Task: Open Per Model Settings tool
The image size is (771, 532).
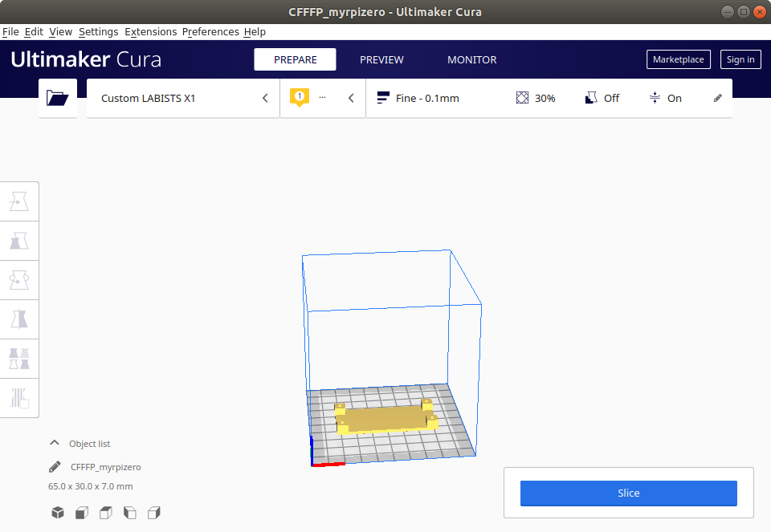Action: coord(19,359)
